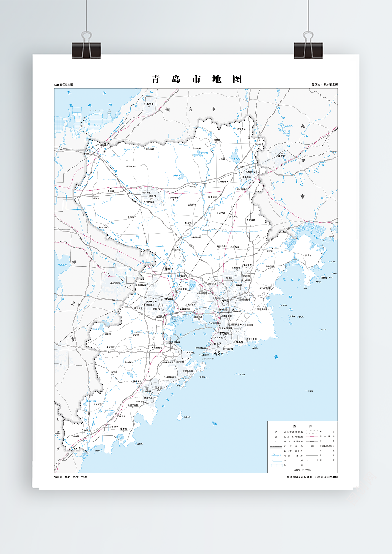Screen dimensions: 392x554
Task: Click the 六汪镇 town label
Action: coord(114,372)
